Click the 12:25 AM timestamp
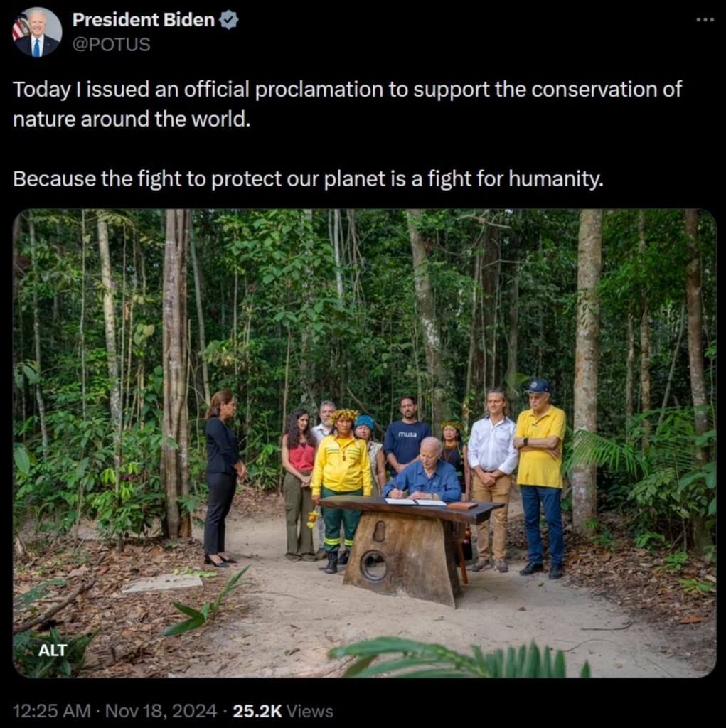 click(51, 711)
